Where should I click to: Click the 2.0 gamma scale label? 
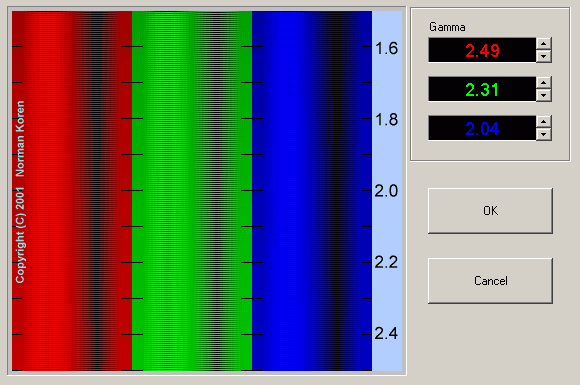tap(387, 191)
